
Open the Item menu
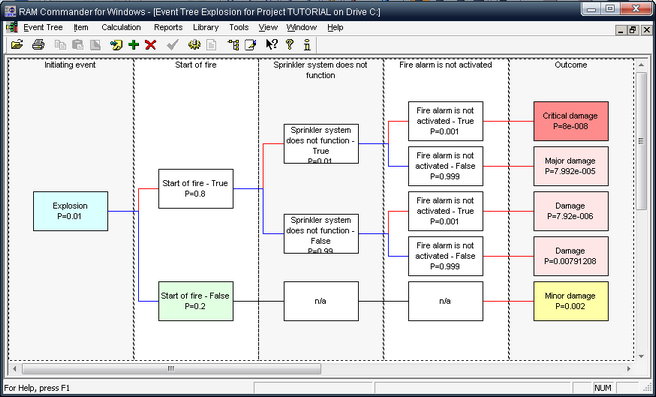pos(81,28)
